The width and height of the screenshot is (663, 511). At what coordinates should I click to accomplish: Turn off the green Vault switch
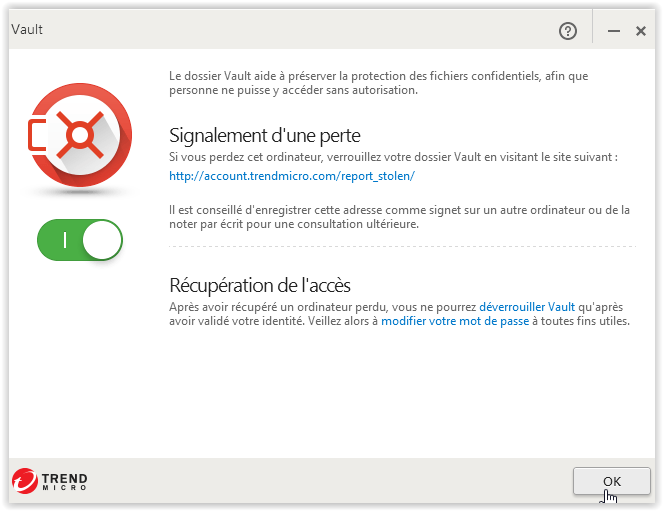80,240
